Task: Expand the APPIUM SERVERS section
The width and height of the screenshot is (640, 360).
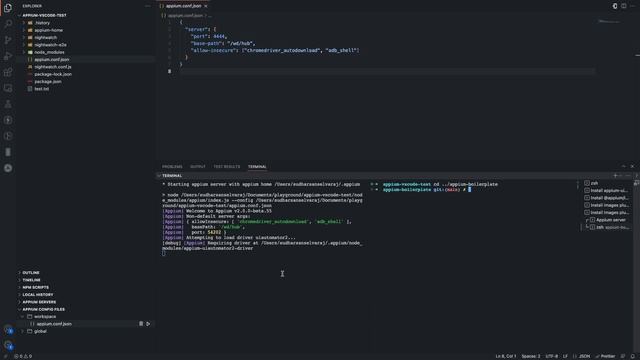Action: 86,302
